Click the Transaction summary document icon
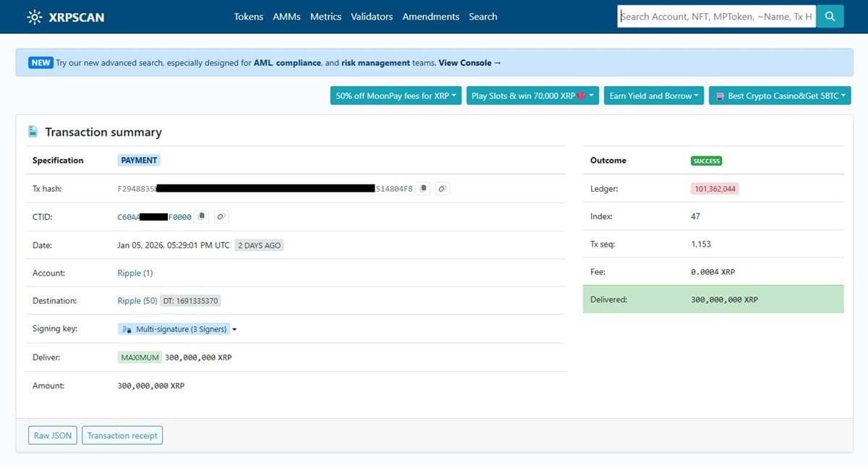 coord(32,132)
